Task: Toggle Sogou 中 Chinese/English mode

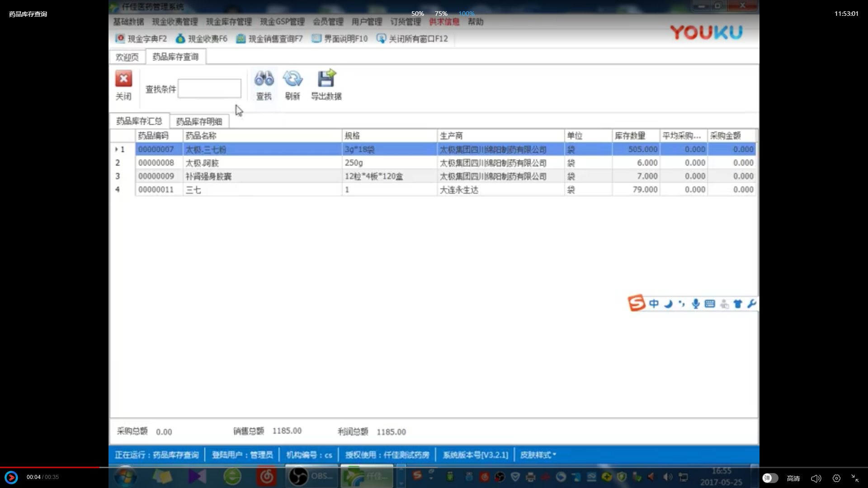Action: (x=654, y=304)
